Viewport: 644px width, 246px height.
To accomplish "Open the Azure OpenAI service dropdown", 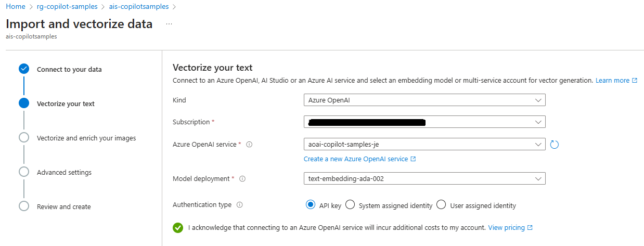I will coord(424,145).
